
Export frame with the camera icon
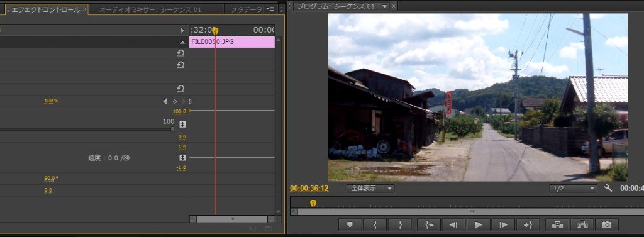point(607,224)
